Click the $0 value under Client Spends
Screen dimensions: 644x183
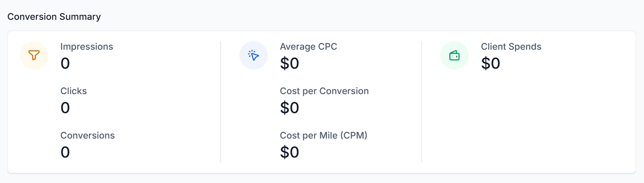tap(490, 63)
